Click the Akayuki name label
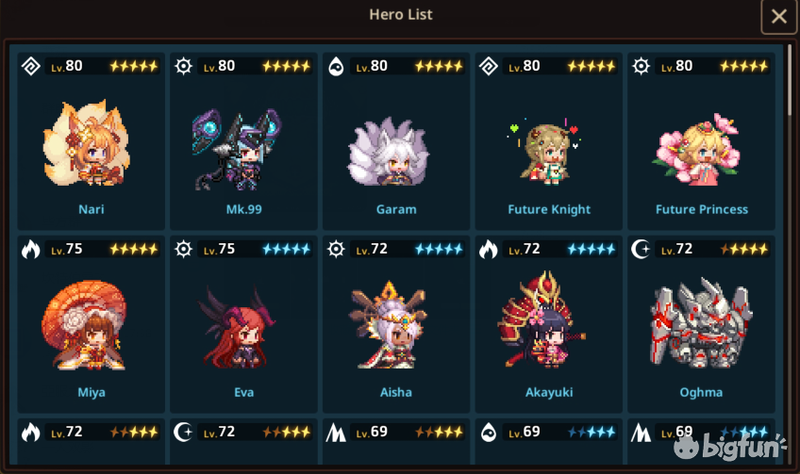 tap(549, 392)
